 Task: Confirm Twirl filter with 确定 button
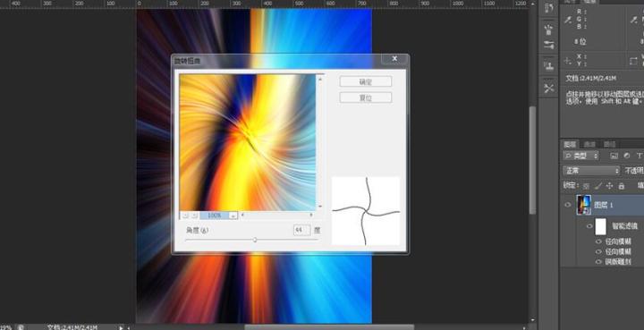[366, 81]
